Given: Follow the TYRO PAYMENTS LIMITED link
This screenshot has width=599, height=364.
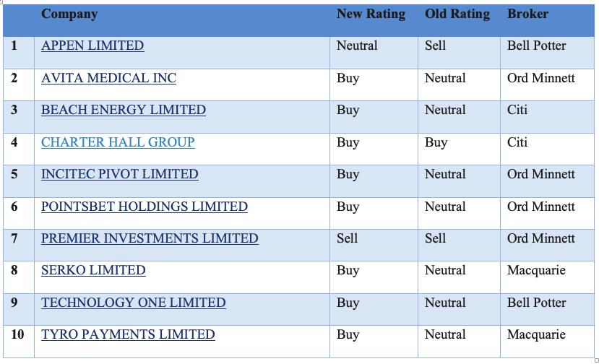Looking at the screenshot, I should [128, 334].
